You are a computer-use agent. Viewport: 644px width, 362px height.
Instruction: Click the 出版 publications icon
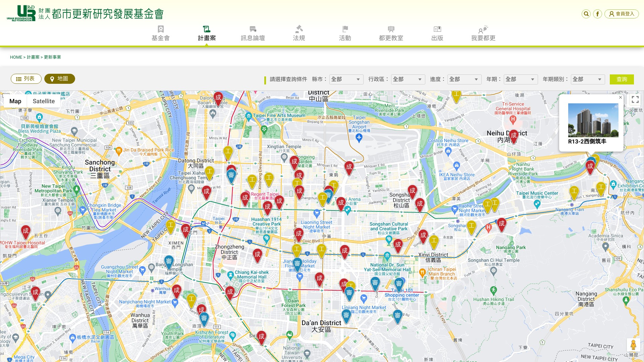coord(437,29)
